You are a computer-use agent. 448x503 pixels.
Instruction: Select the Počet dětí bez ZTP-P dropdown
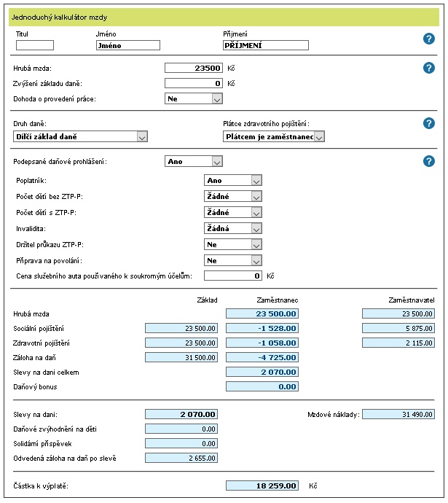(x=232, y=196)
